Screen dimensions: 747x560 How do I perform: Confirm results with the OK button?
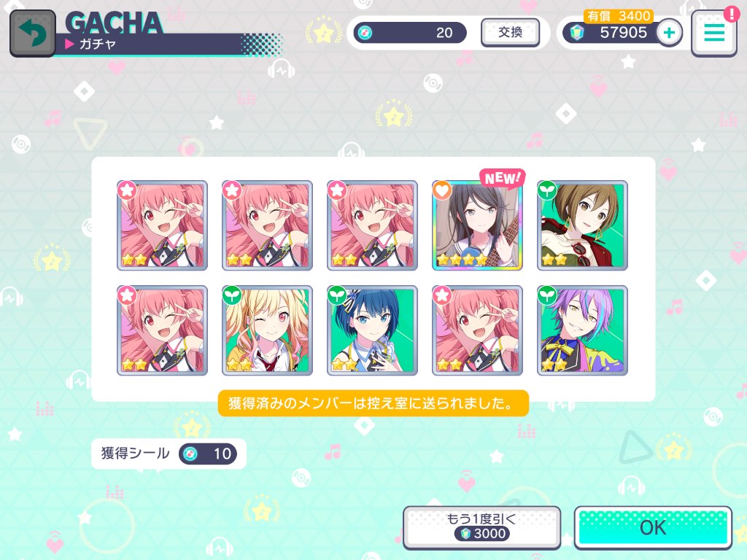coord(653,527)
